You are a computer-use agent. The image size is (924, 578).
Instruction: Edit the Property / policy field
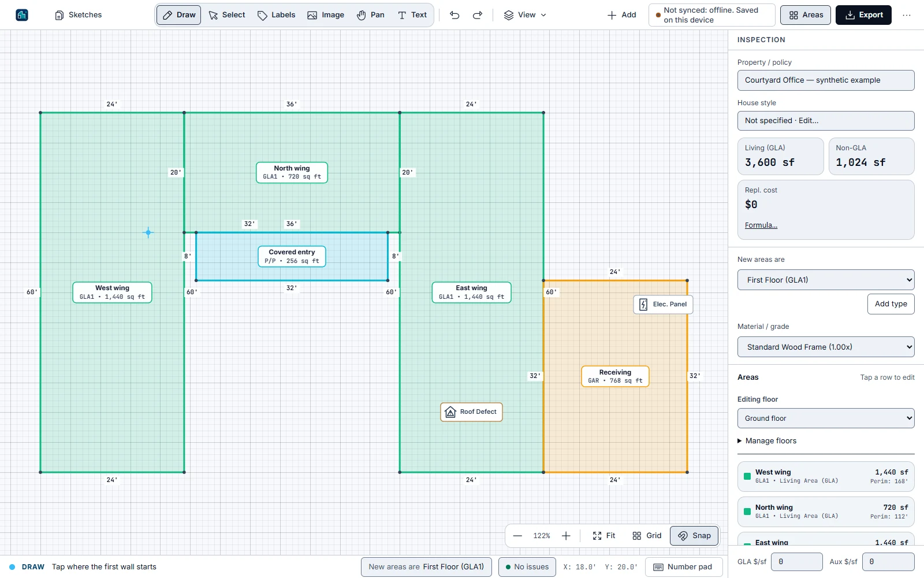click(826, 80)
